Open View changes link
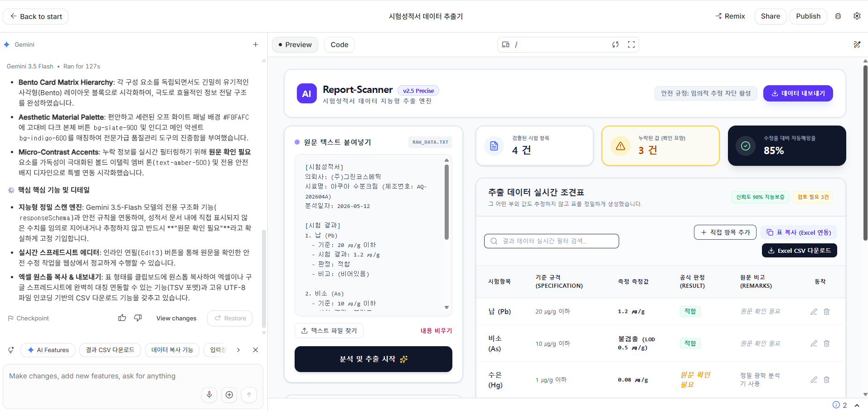This screenshot has width=868, height=411. point(176,318)
